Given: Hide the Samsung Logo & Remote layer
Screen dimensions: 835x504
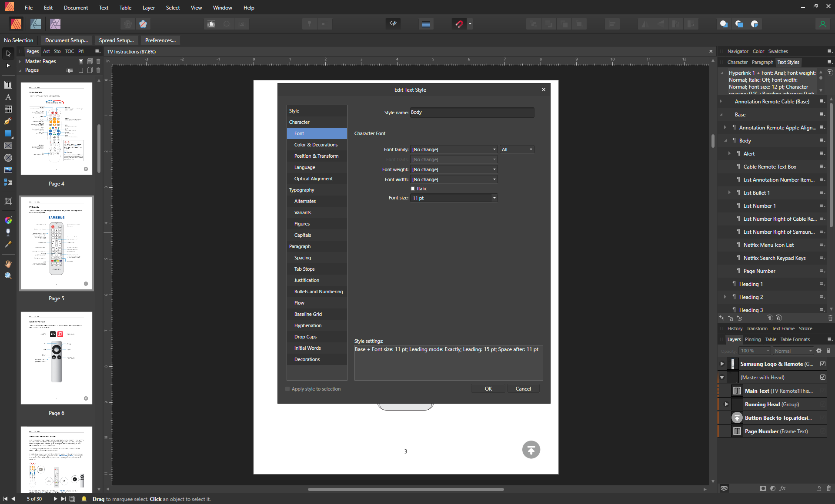Looking at the screenshot, I should (823, 364).
